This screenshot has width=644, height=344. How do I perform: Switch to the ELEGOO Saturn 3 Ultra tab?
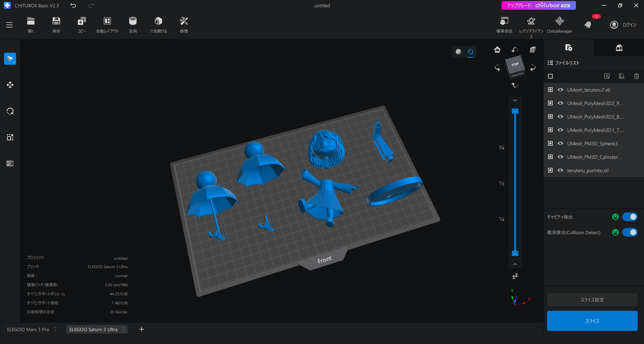pyautogui.click(x=94, y=329)
